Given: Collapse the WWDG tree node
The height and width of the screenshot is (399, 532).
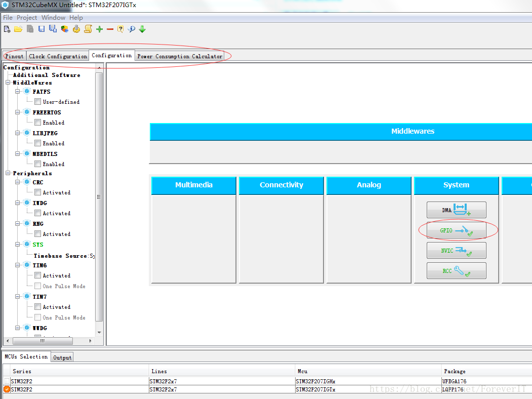Looking at the screenshot, I should (18, 328).
